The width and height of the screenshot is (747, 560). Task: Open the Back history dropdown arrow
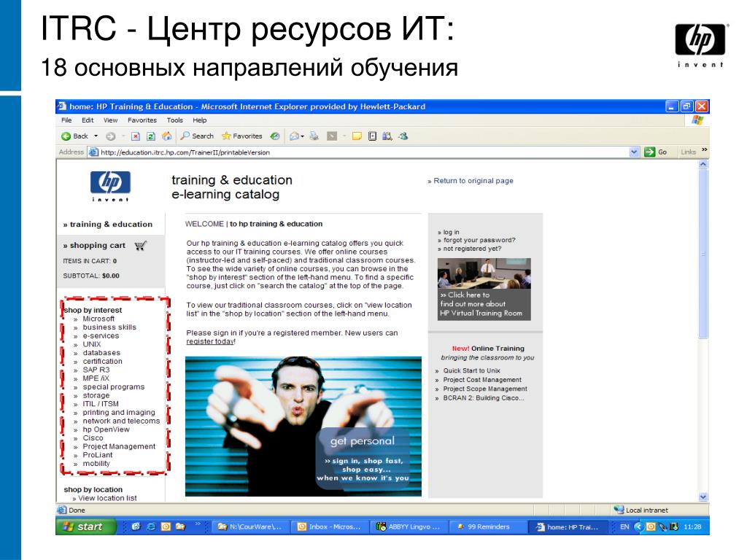(96, 136)
